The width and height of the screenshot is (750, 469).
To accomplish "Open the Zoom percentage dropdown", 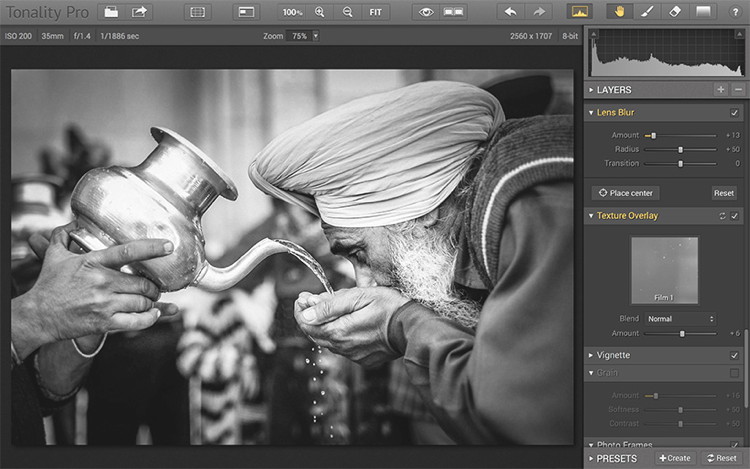I will click(303, 36).
